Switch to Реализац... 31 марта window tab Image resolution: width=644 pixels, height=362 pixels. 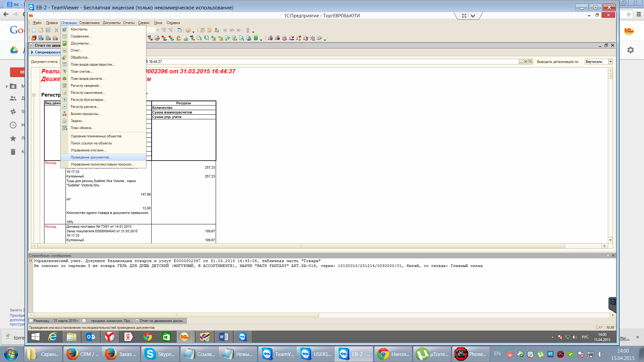tap(55, 321)
